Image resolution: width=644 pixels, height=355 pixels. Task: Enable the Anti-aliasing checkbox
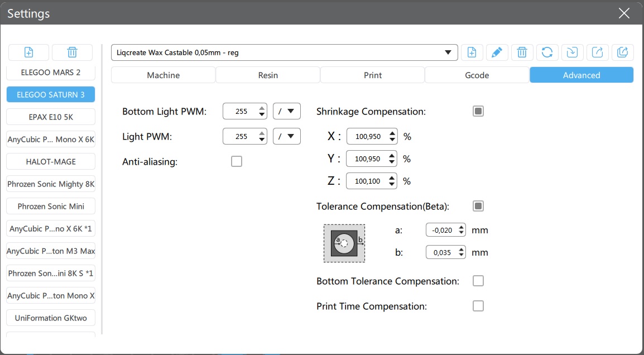coord(237,161)
